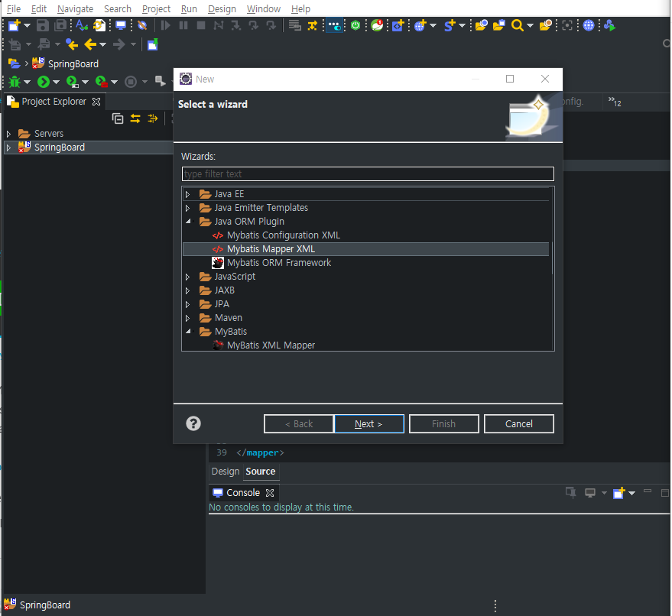Open the New wizard dropdown arrow in toolbar
Screen dimensions: 672x616
27,26
